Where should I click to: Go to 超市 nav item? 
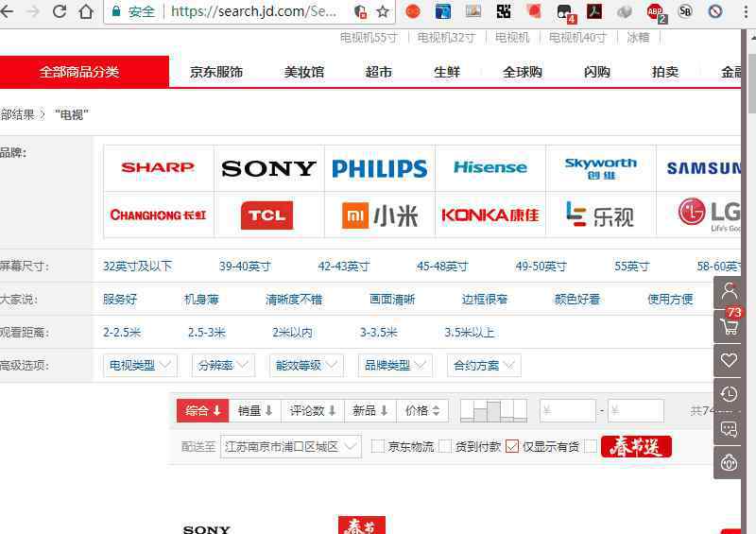click(x=379, y=73)
